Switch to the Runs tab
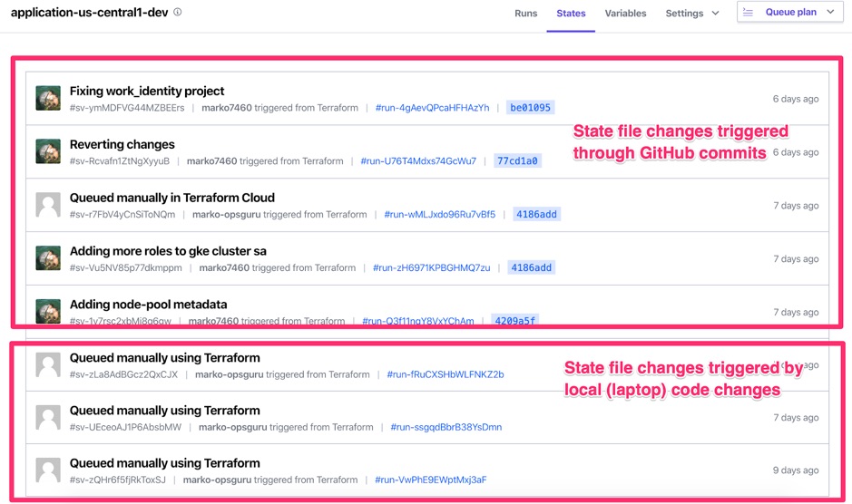 525,14
